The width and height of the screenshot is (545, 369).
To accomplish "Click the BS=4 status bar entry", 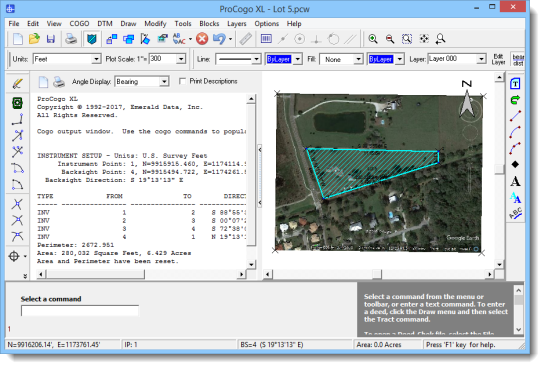I will (x=272, y=345).
